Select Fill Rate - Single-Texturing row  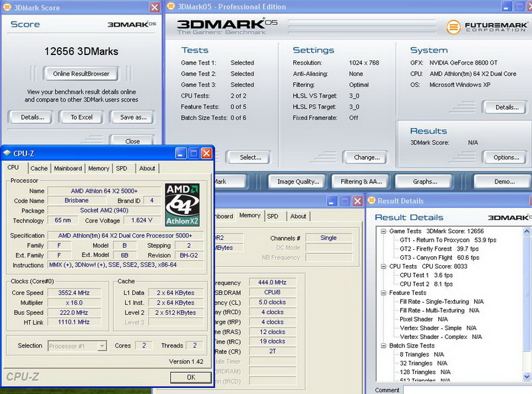pyautogui.click(x=442, y=302)
